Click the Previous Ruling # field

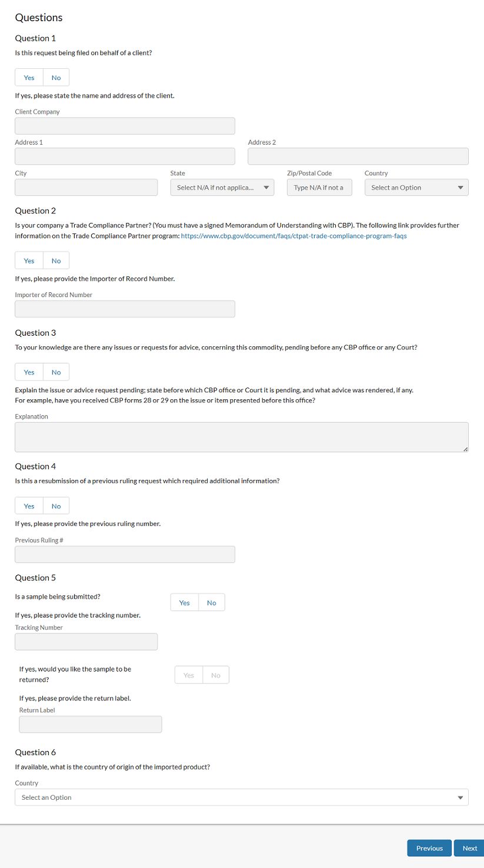click(x=125, y=555)
